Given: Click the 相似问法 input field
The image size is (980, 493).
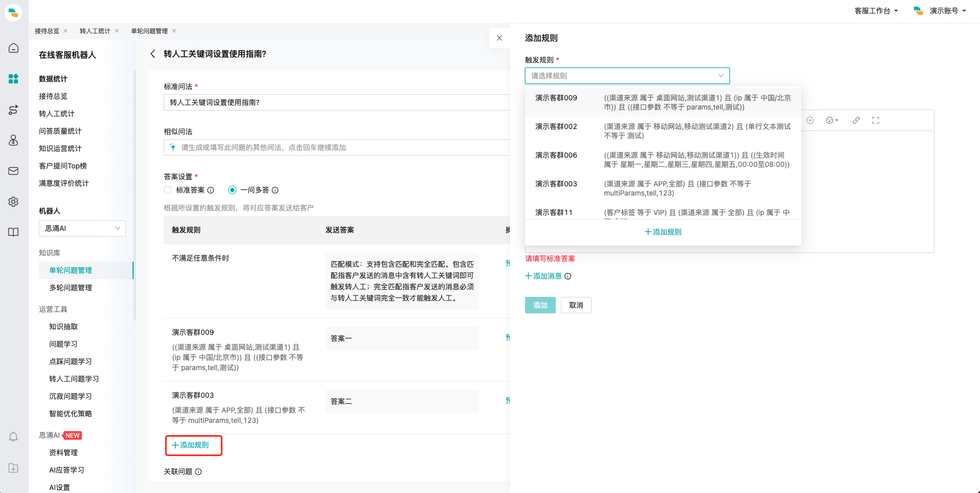Looking at the screenshot, I should [337, 147].
